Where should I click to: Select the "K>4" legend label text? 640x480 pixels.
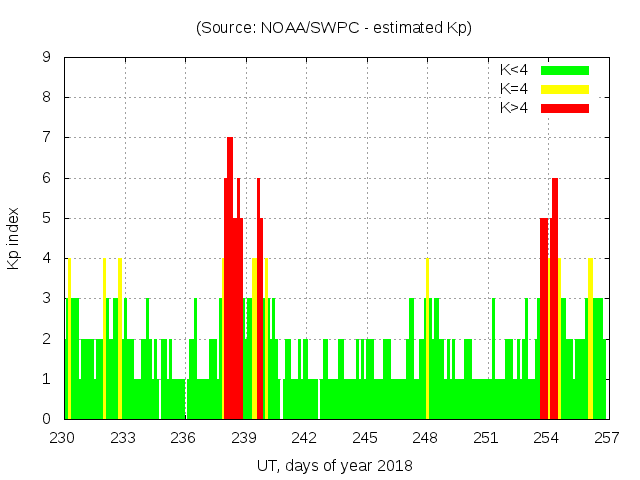[516, 108]
